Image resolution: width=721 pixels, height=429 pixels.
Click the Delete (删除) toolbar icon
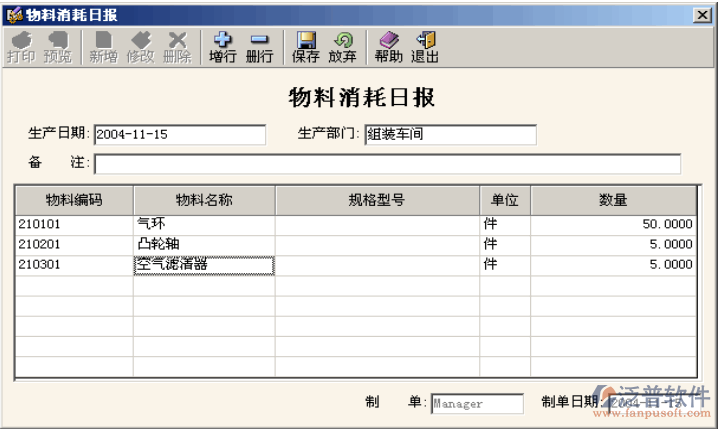(177, 47)
